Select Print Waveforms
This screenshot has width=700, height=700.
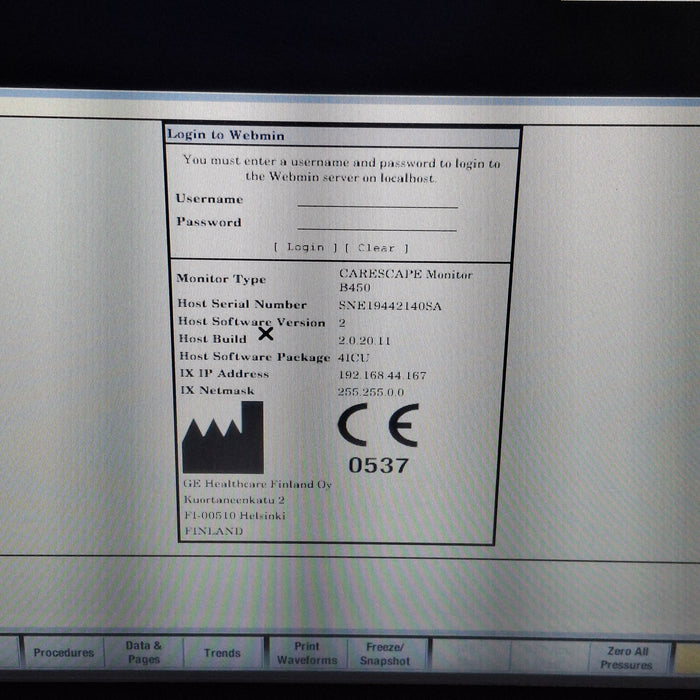(x=307, y=653)
